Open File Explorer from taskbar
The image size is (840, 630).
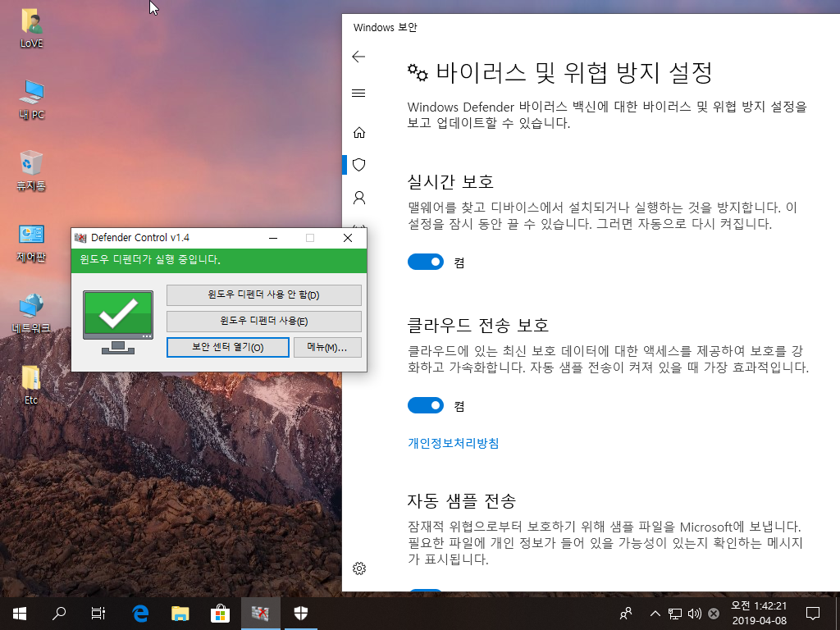180,614
